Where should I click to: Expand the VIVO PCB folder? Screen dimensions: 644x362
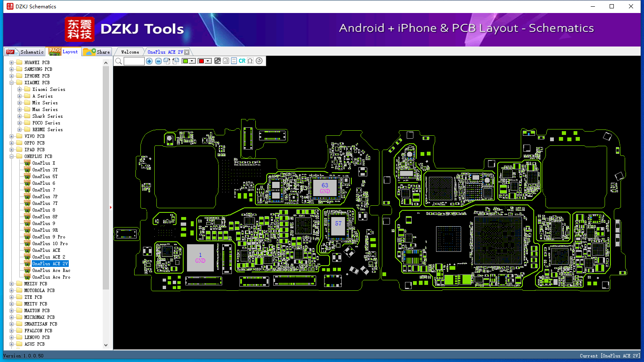point(12,136)
